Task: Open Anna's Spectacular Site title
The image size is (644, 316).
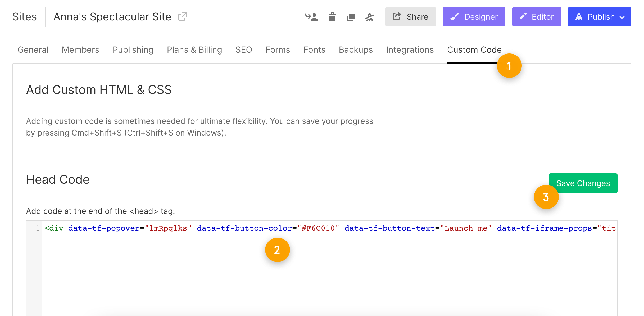Action: click(112, 17)
